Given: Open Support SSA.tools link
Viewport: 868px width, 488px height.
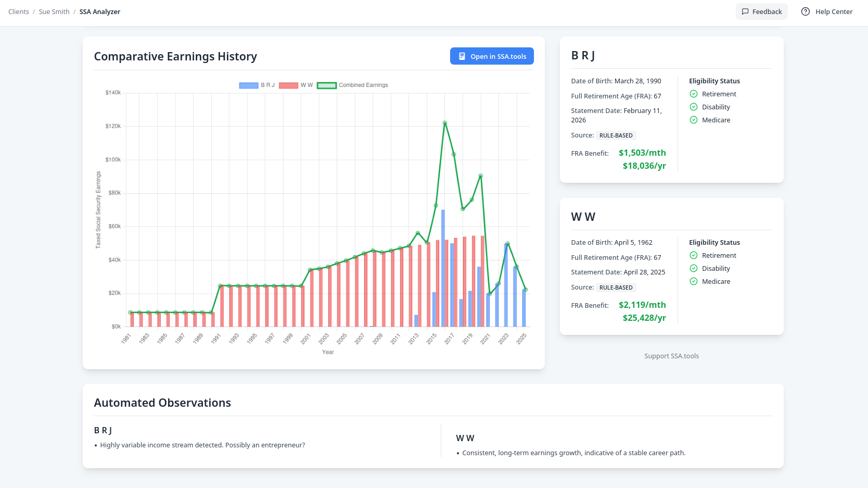Looking at the screenshot, I should [671, 356].
